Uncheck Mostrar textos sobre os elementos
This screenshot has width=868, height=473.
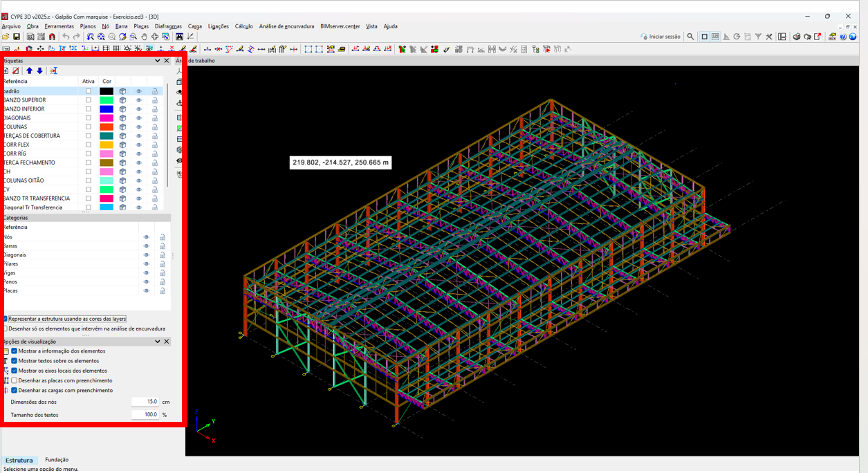pyautogui.click(x=14, y=361)
